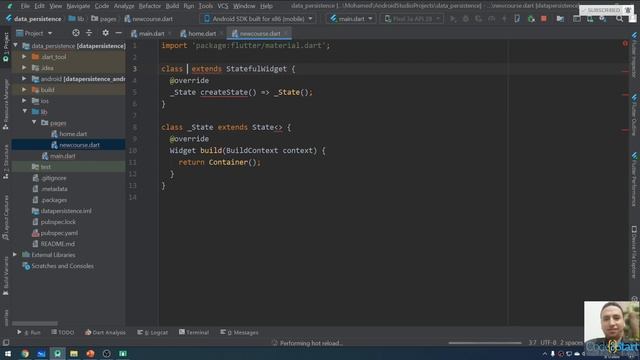Collapse the lib folder
The image size is (640, 360).
24,111
